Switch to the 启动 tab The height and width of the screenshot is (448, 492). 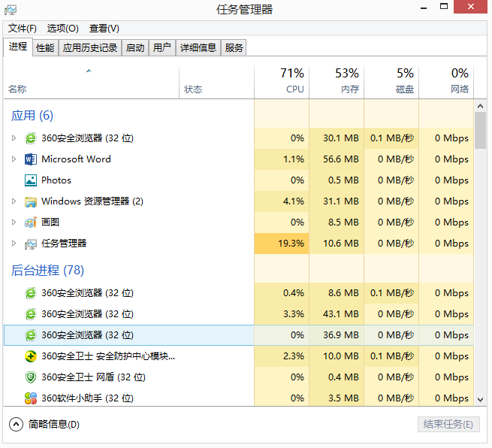(x=135, y=47)
